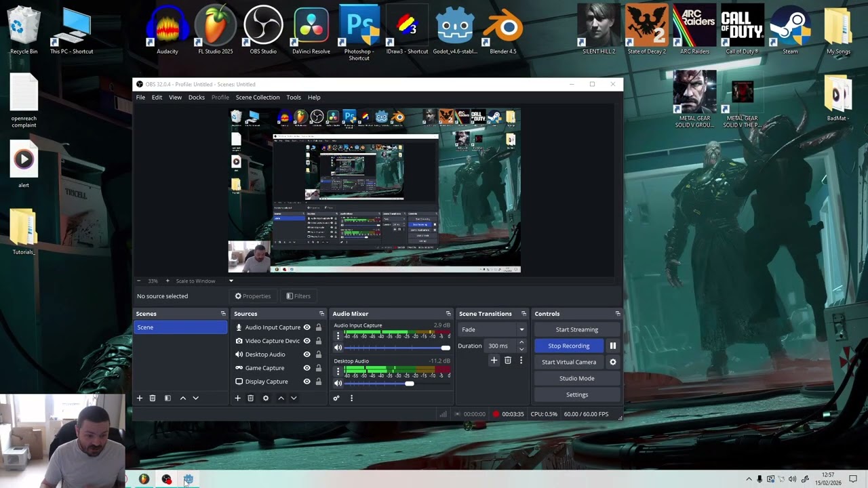
Task: Hide the Video Capture Device source
Action: click(x=307, y=341)
